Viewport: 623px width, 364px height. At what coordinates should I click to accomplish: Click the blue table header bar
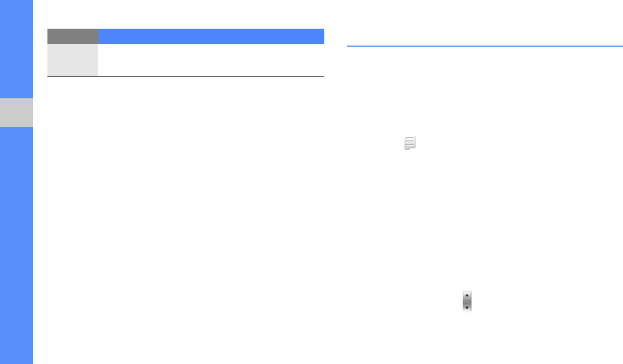[211, 36]
